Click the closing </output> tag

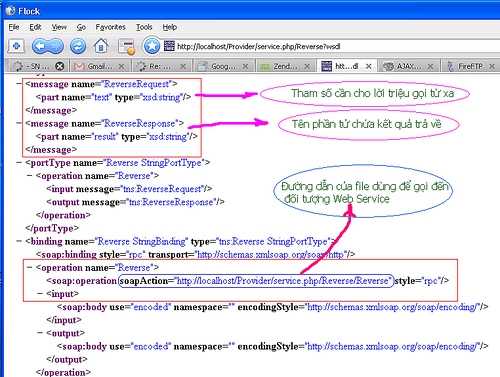(67, 359)
